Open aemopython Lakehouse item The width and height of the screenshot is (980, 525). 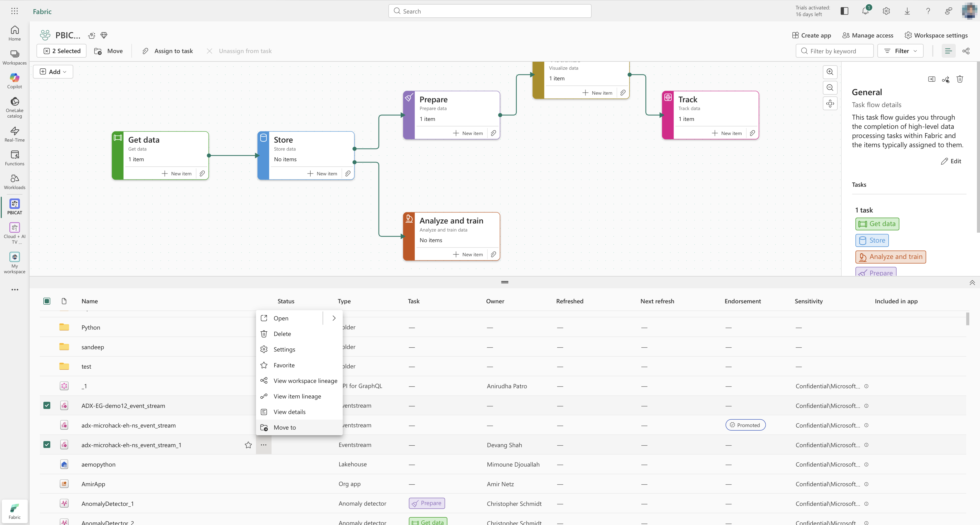pos(98,464)
